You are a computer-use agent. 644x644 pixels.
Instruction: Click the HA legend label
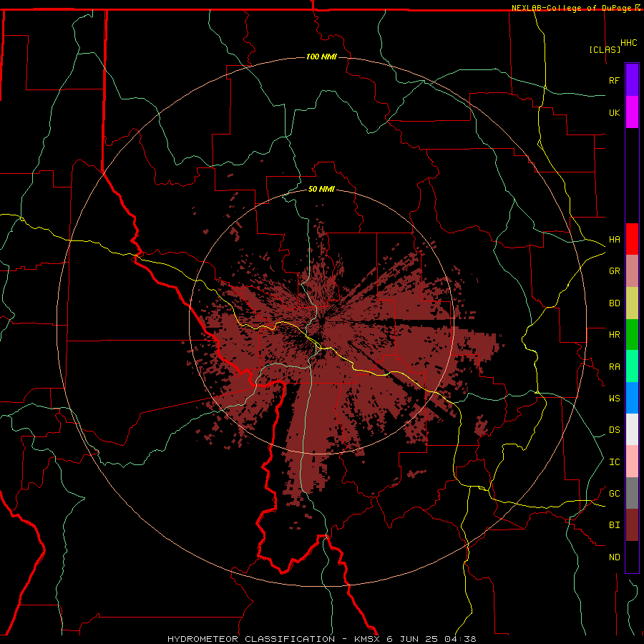614,240
